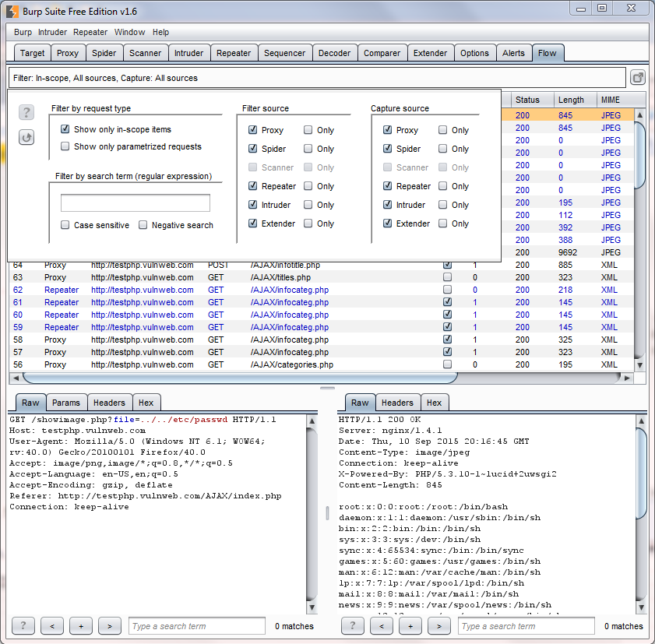Enable Negative search checkbox
Viewport: 655px width, 644px height.
[x=143, y=225]
